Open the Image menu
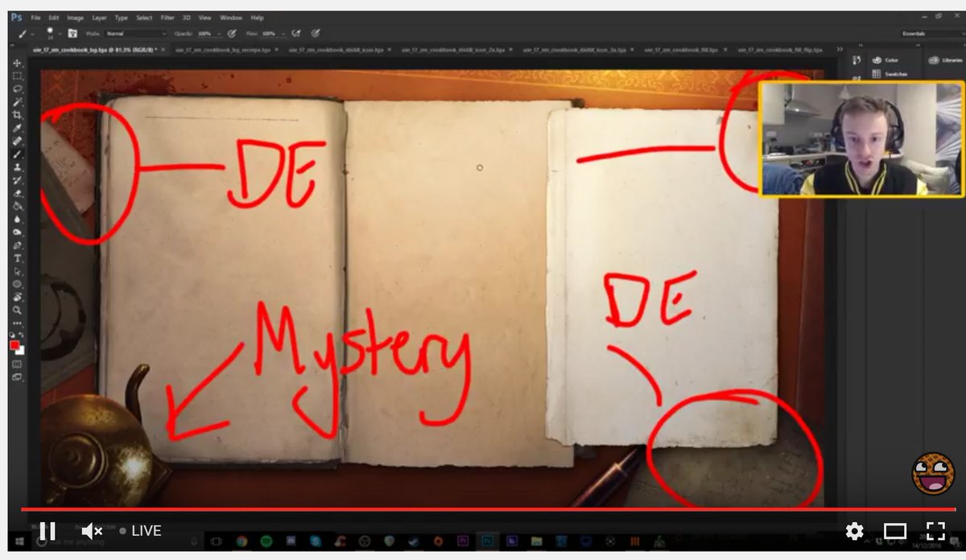This screenshot has height=560, width=966. (76, 18)
